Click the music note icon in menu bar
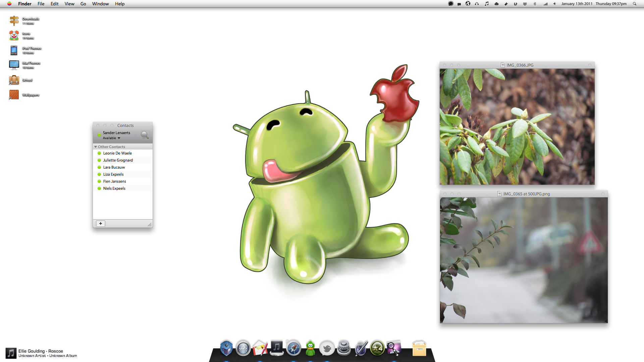 pos(487,4)
